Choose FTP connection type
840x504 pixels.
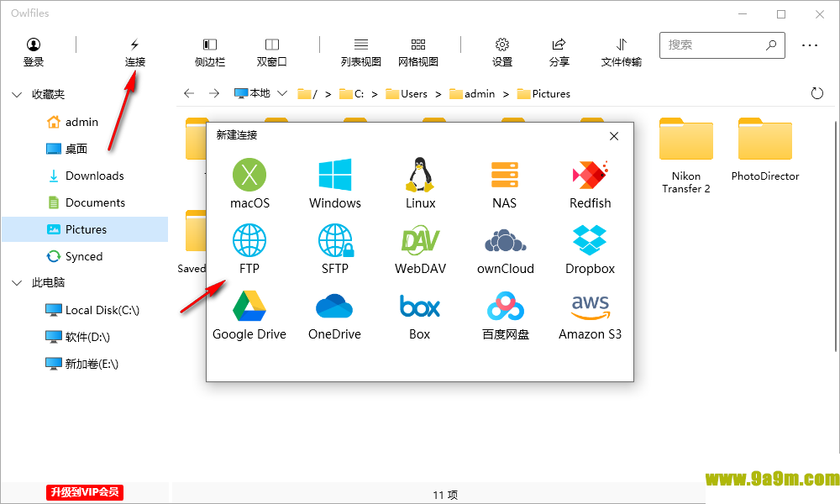(x=249, y=249)
